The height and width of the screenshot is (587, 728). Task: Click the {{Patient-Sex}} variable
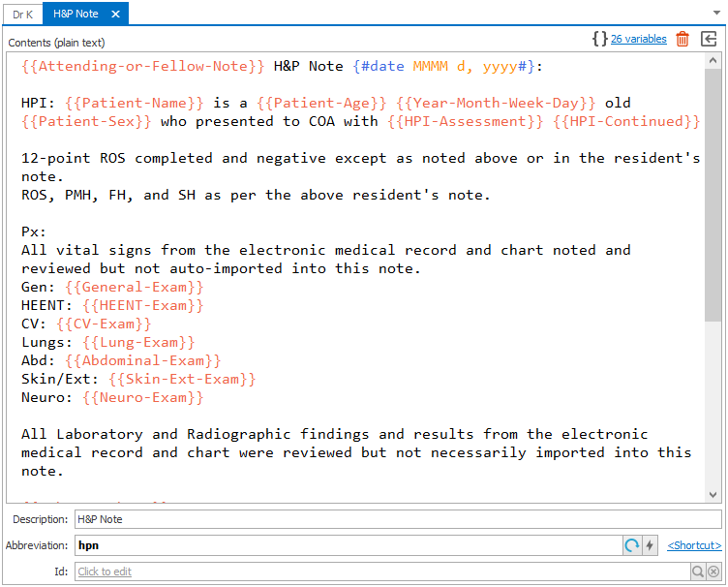click(86, 121)
